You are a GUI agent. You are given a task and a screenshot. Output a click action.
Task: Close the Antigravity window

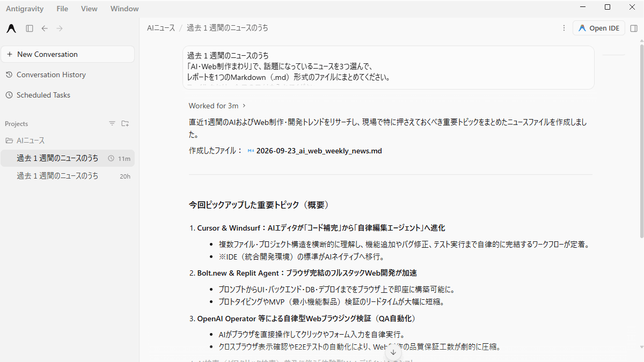coord(632,7)
